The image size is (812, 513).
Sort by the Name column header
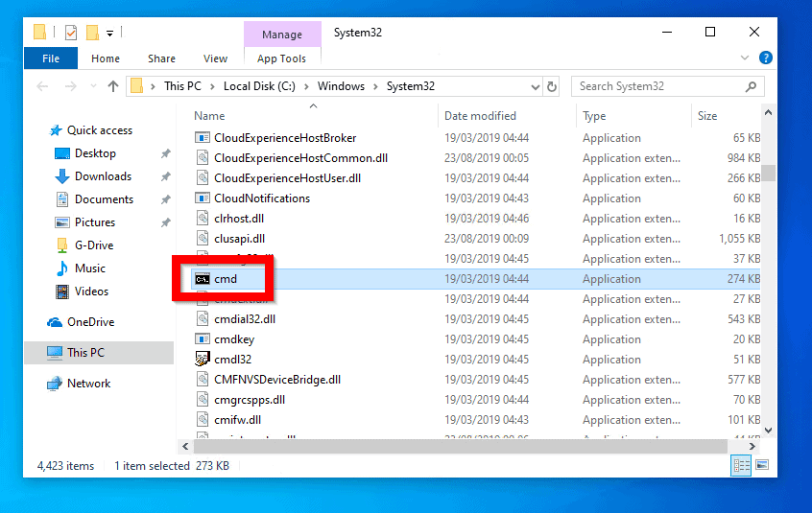pos(209,116)
